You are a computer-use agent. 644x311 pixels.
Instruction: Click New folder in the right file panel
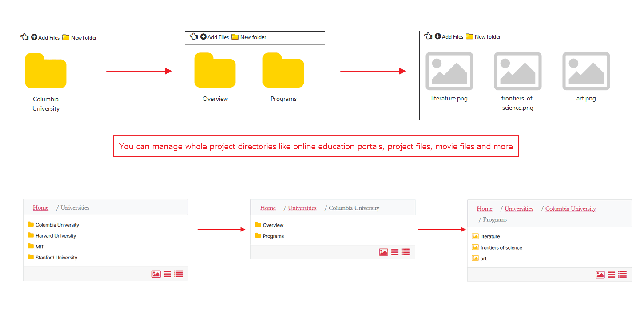pos(483,37)
